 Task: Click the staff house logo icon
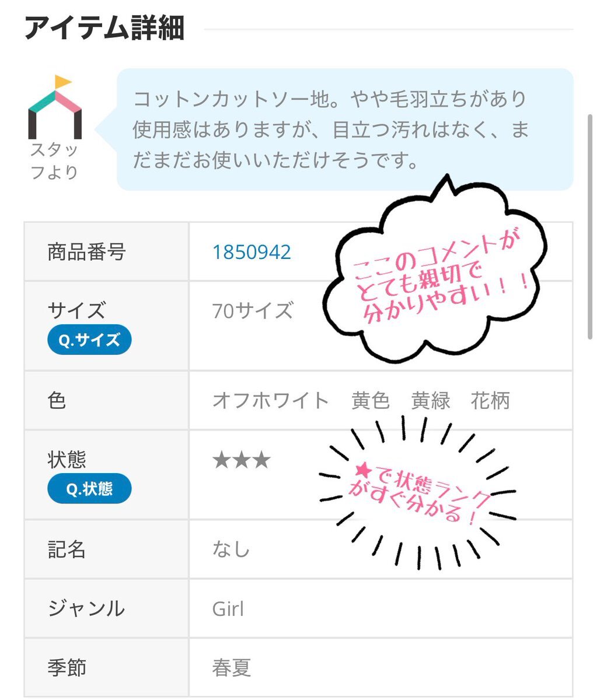coord(55,107)
